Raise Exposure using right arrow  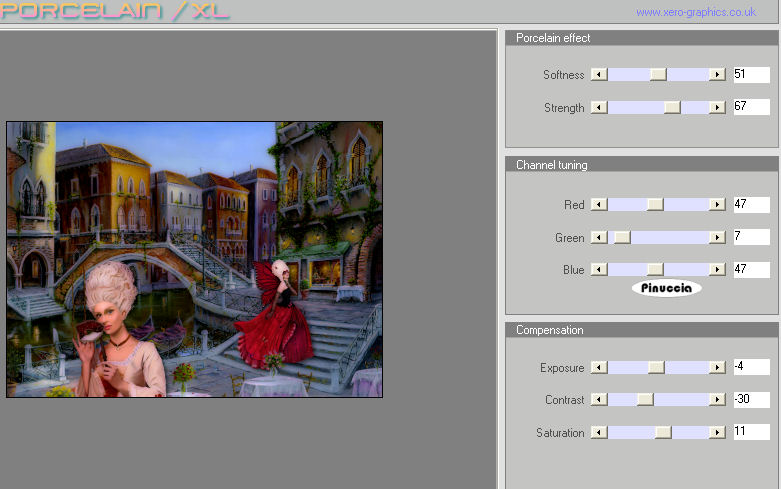[717, 367]
